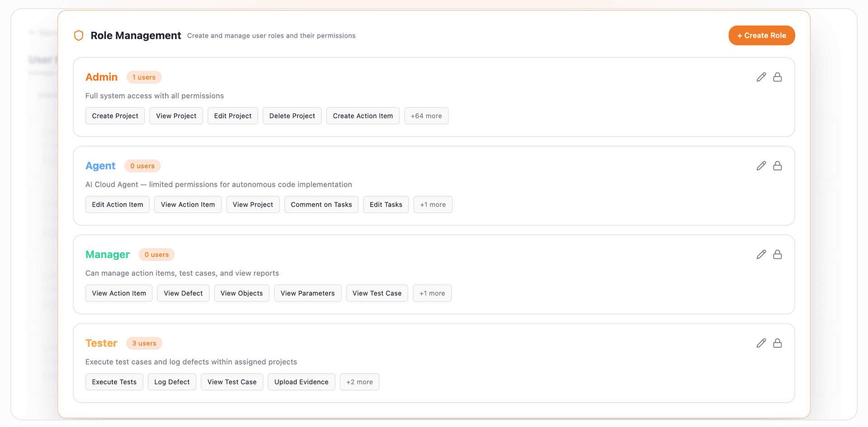Select the Delete Project permission chip
The height and width of the screenshot is (427, 868).
292,116
